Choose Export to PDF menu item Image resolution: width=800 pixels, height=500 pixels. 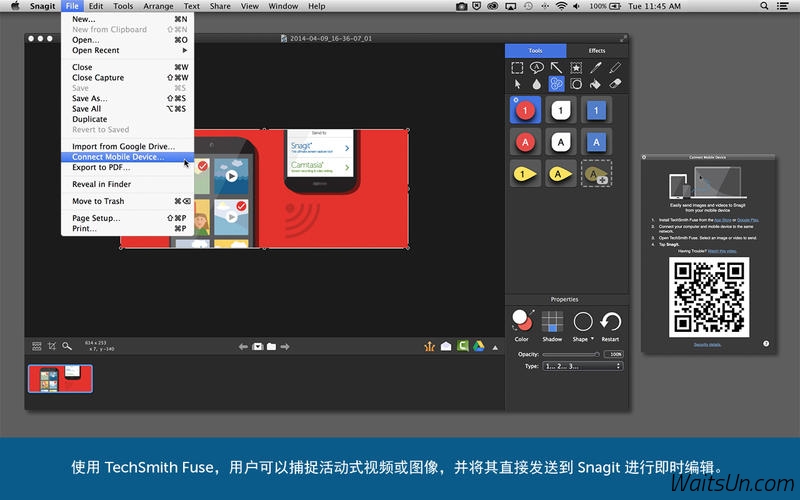[128, 167]
